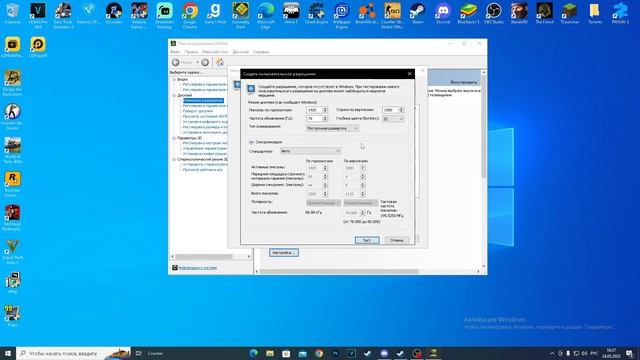The height and width of the screenshot is (360, 640).
Task: Open Справка menu in NVIDIA panel
Action: point(261,52)
